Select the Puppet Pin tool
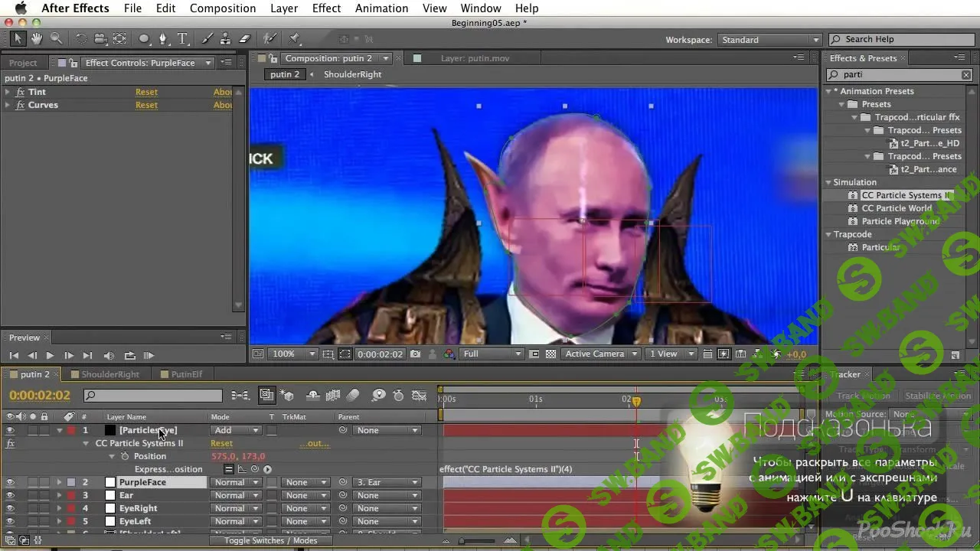The width and height of the screenshot is (980, 551). tap(295, 38)
